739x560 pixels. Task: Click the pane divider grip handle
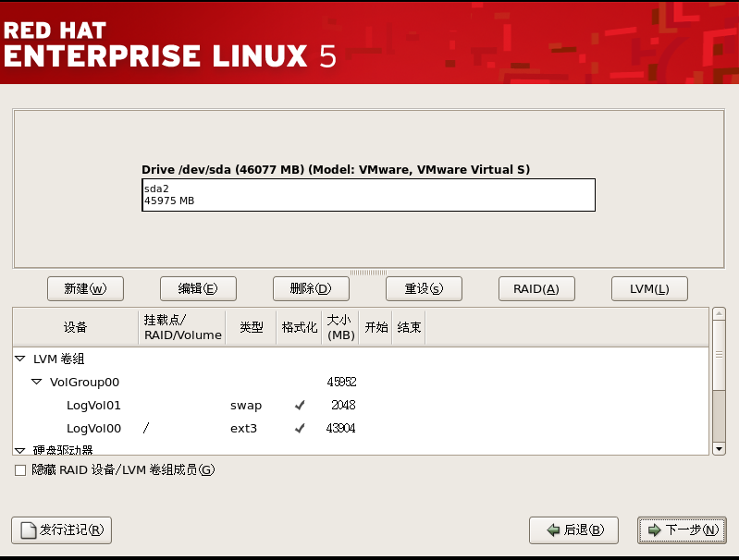(368, 273)
